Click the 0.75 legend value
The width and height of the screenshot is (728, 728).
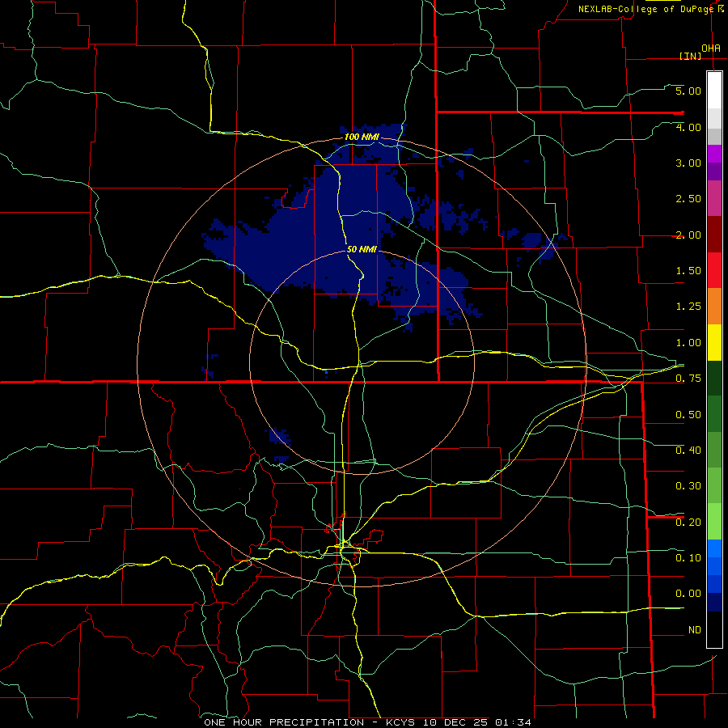pos(688,379)
